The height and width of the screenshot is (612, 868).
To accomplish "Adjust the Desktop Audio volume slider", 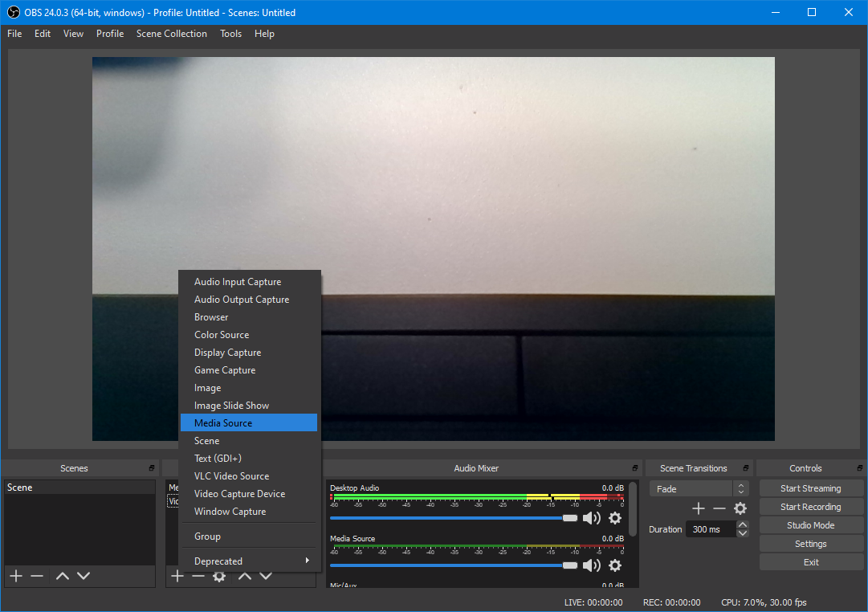I will tap(454, 518).
